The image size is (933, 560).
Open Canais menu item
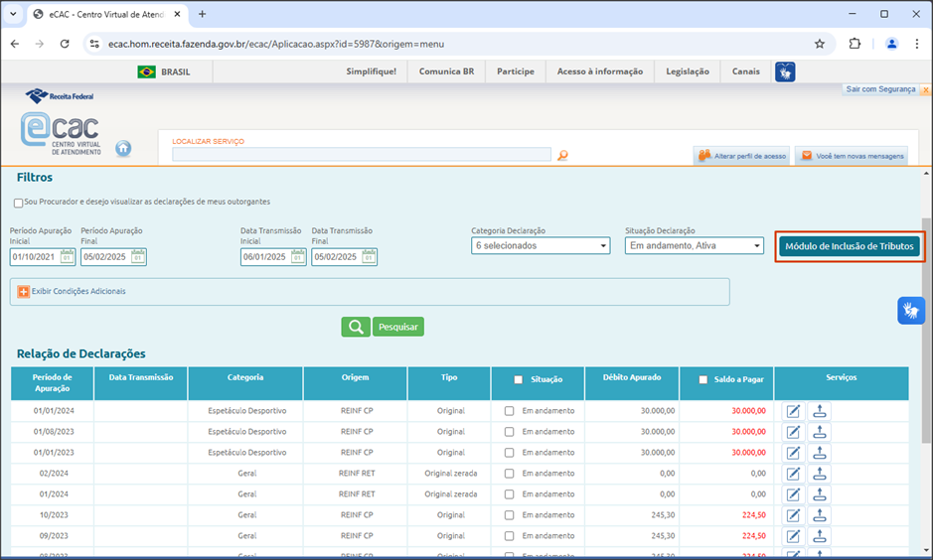(746, 71)
